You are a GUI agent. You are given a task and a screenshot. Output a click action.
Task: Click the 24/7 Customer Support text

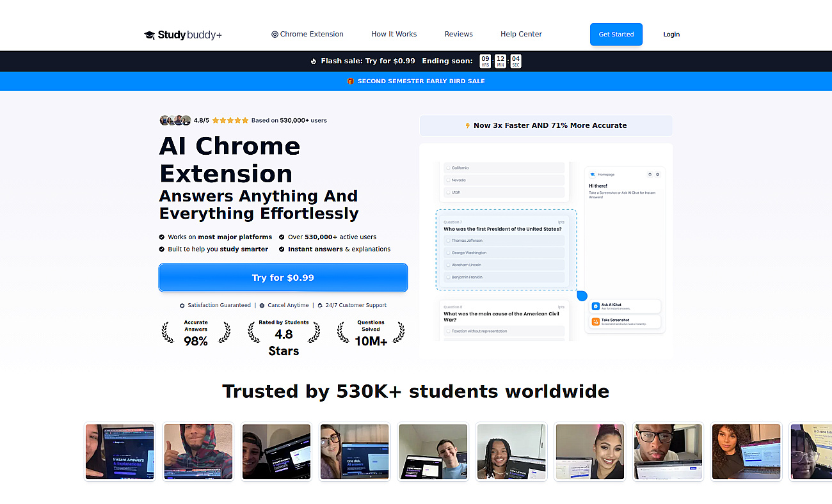pos(356,306)
